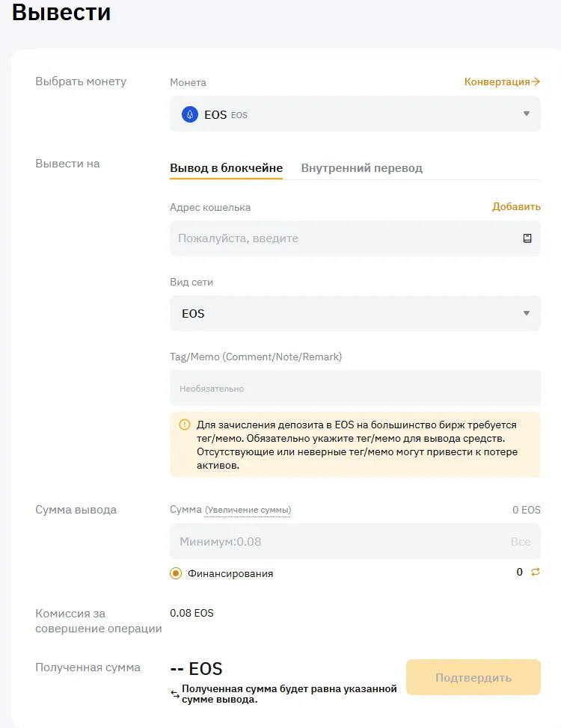This screenshot has width=561, height=728.
Task: Click the EOS coin logo icon
Action: [190, 114]
